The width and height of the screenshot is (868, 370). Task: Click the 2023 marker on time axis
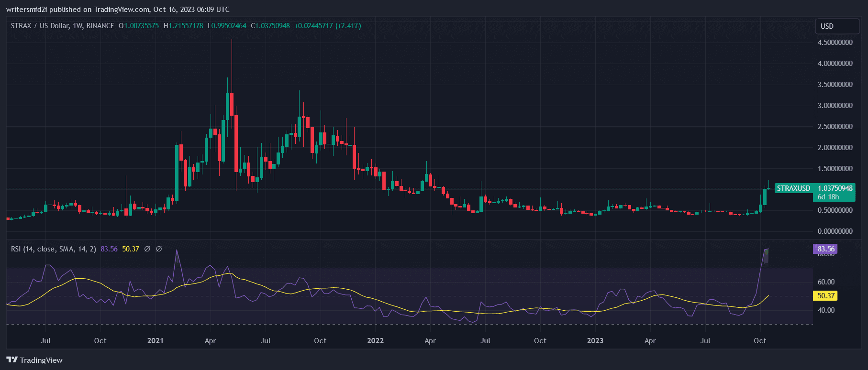595,341
